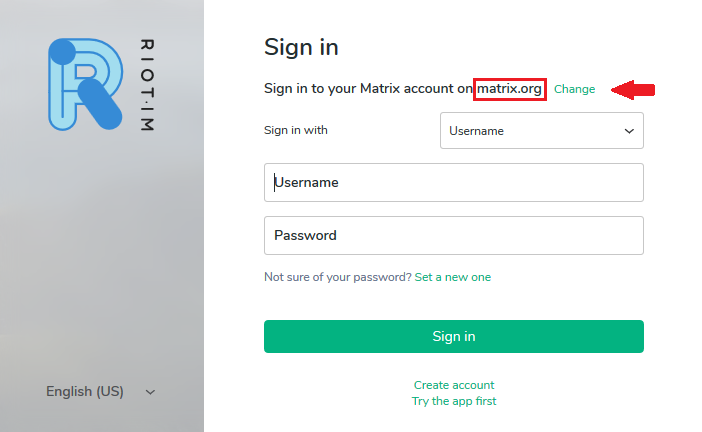Click the Sign in page heading
The height and width of the screenshot is (432, 702).
click(x=301, y=47)
